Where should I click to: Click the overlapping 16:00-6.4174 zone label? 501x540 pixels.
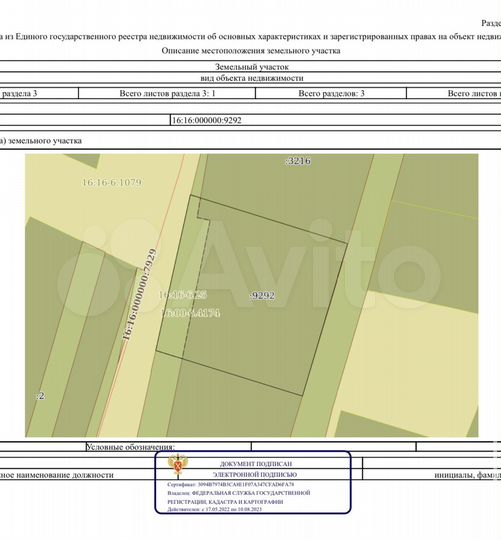pos(190,313)
